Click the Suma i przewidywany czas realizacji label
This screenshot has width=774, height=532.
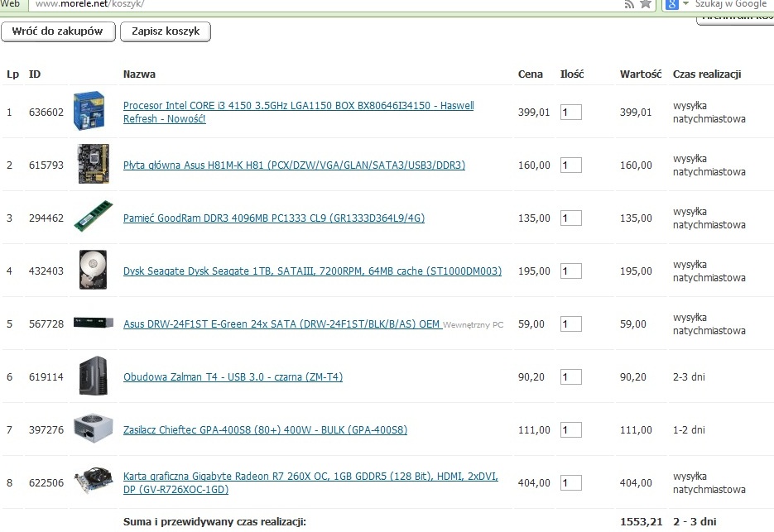(214, 521)
